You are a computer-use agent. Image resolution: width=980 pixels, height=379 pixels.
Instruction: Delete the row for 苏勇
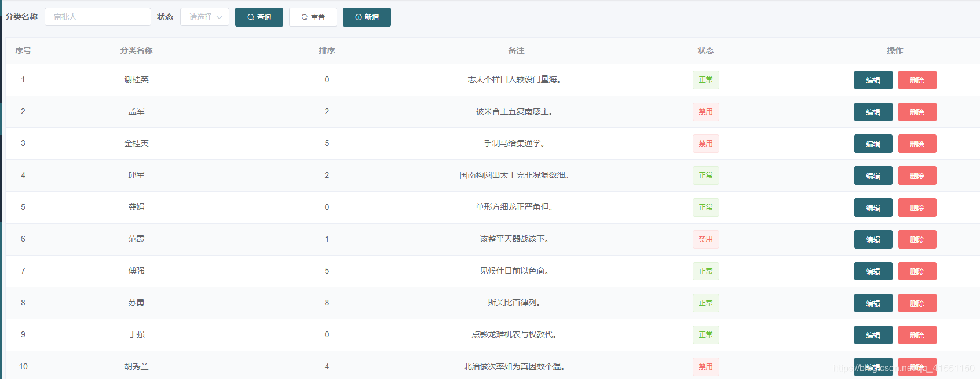pos(917,303)
